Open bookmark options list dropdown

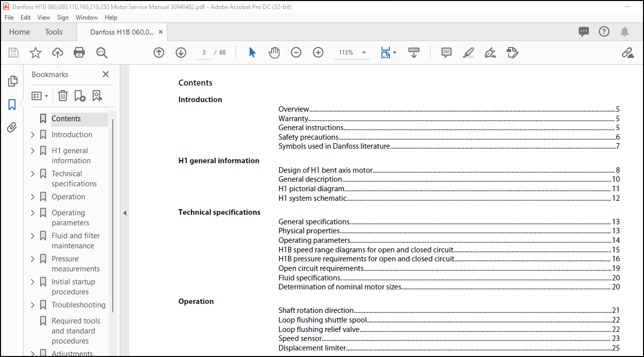(x=40, y=96)
